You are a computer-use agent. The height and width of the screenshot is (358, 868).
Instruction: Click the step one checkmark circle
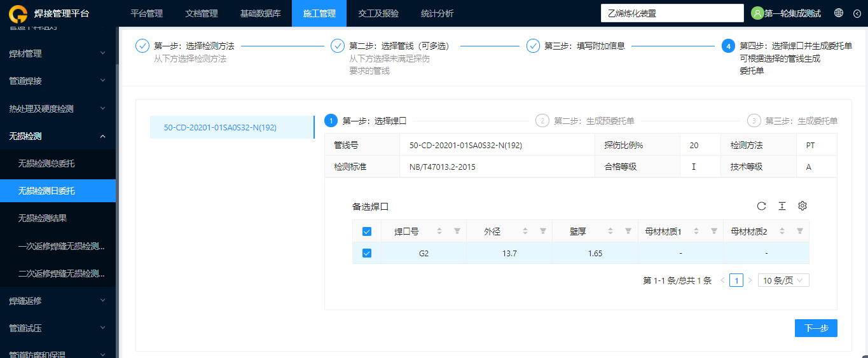coord(142,46)
